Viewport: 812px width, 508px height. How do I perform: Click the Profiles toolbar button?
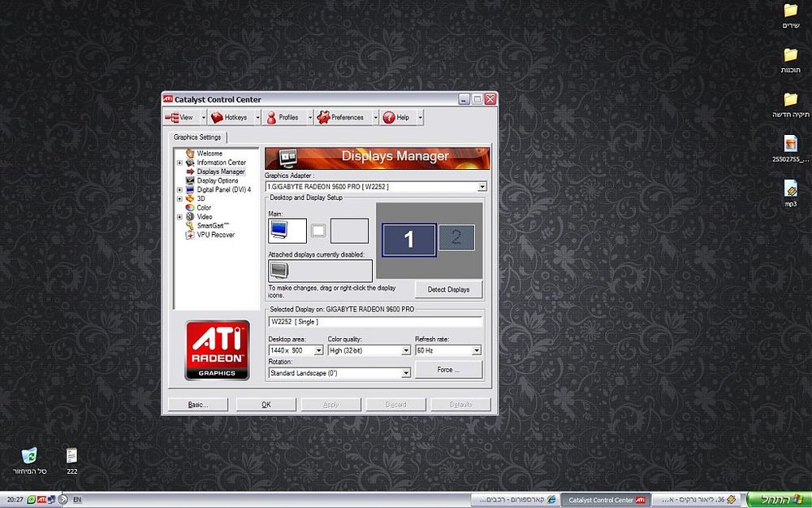(x=284, y=118)
